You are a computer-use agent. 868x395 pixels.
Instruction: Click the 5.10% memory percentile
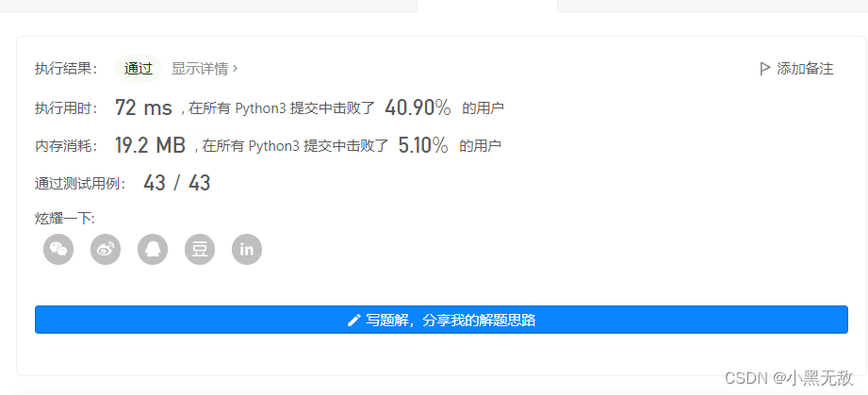[423, 146]
